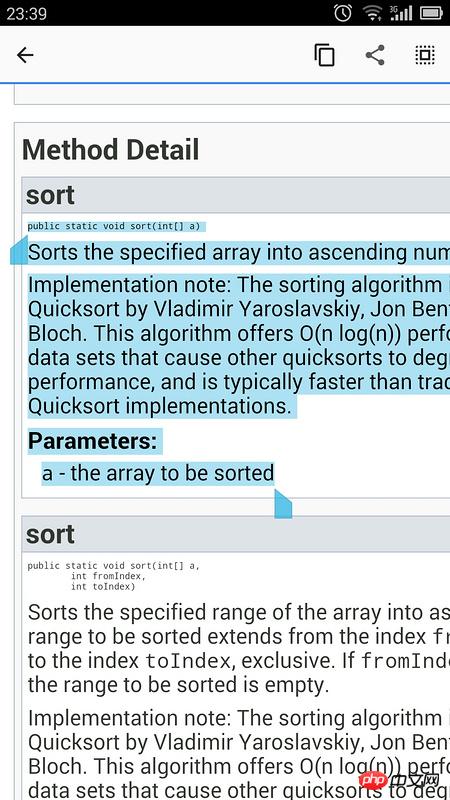
Task: Tap the alarm clock status icon
Action: click(x=343, y=13)
